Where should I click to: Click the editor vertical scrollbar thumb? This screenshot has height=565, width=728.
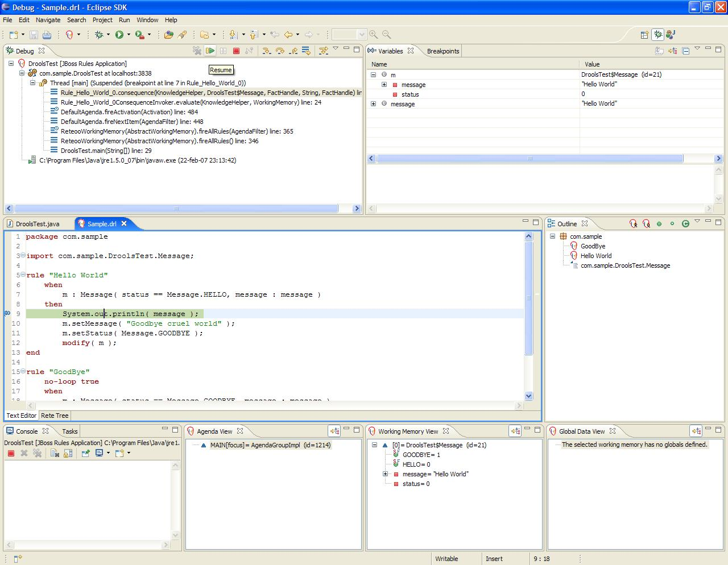tap(528, 298)
